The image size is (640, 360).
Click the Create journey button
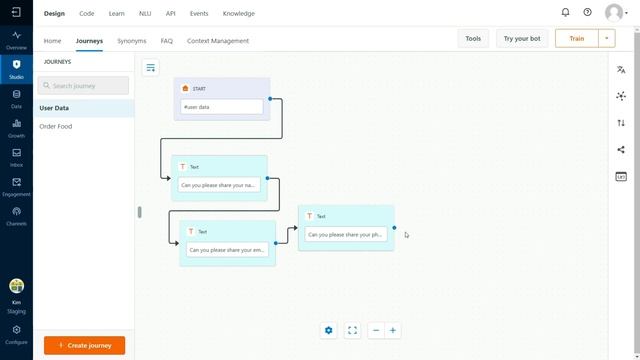click(84, 345)
